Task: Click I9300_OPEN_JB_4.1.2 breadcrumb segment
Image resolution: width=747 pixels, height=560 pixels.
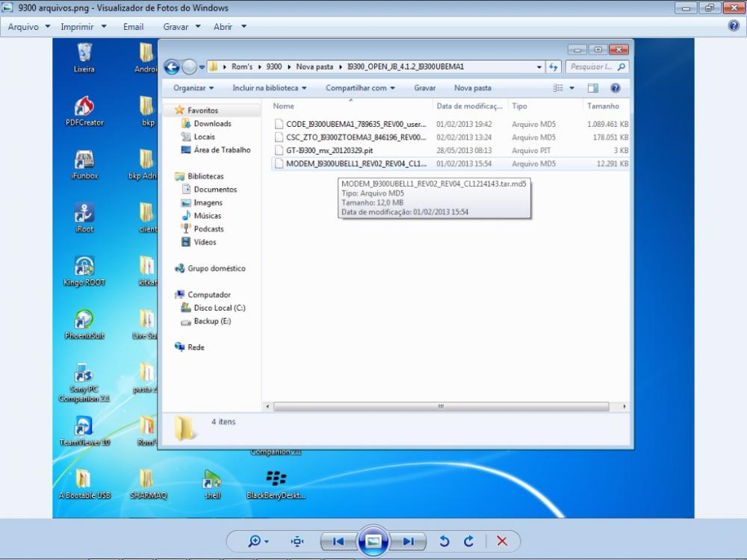Action: tap(406, 66)
